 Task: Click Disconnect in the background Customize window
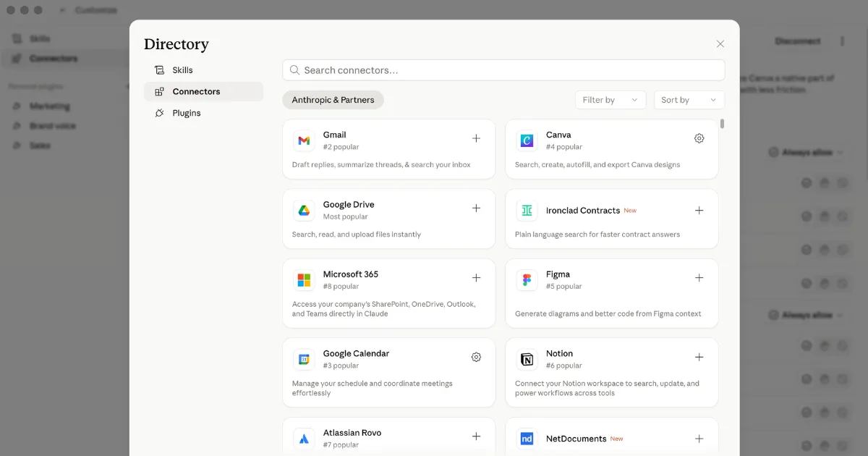(798, 41)
